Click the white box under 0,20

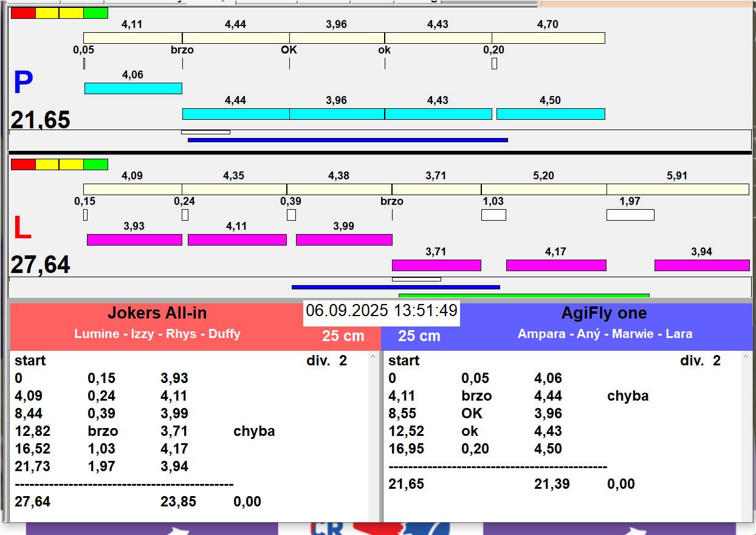click(494, 63)
